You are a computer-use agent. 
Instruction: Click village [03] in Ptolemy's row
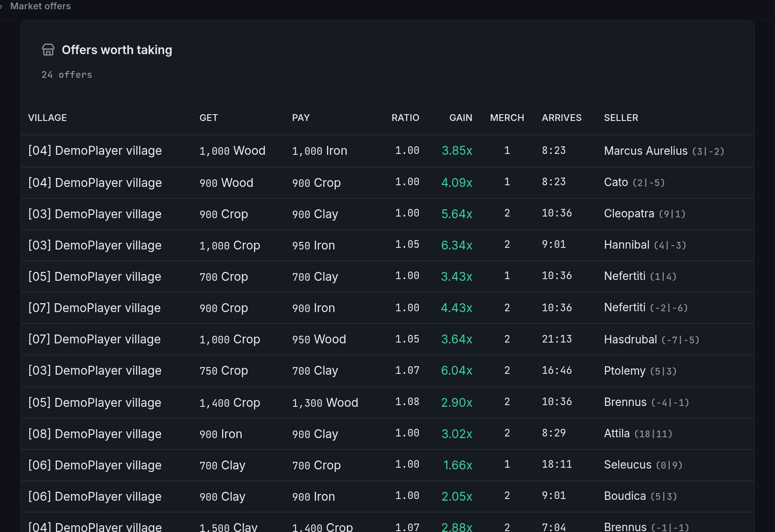(x=95, y=371)
